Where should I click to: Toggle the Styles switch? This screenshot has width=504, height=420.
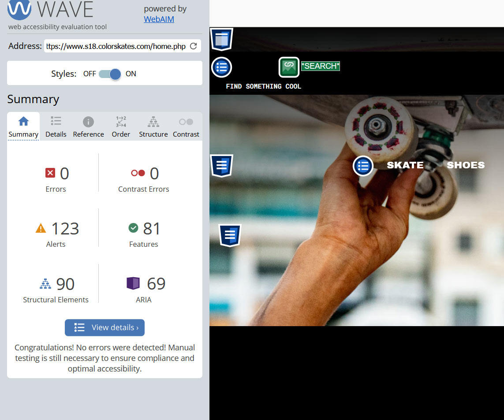click(x=110, y=74)
